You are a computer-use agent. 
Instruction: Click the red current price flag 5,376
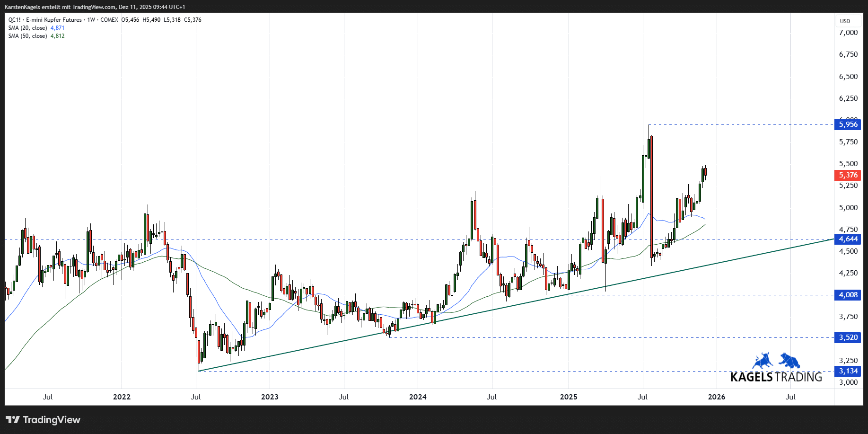pyautogui.click(x=848, y=175)
